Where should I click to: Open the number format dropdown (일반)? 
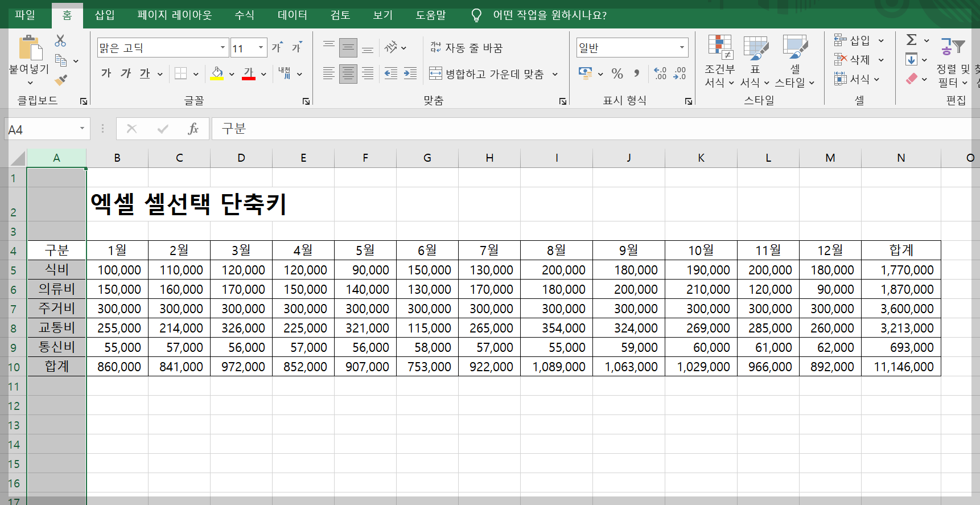pos(682,47)
